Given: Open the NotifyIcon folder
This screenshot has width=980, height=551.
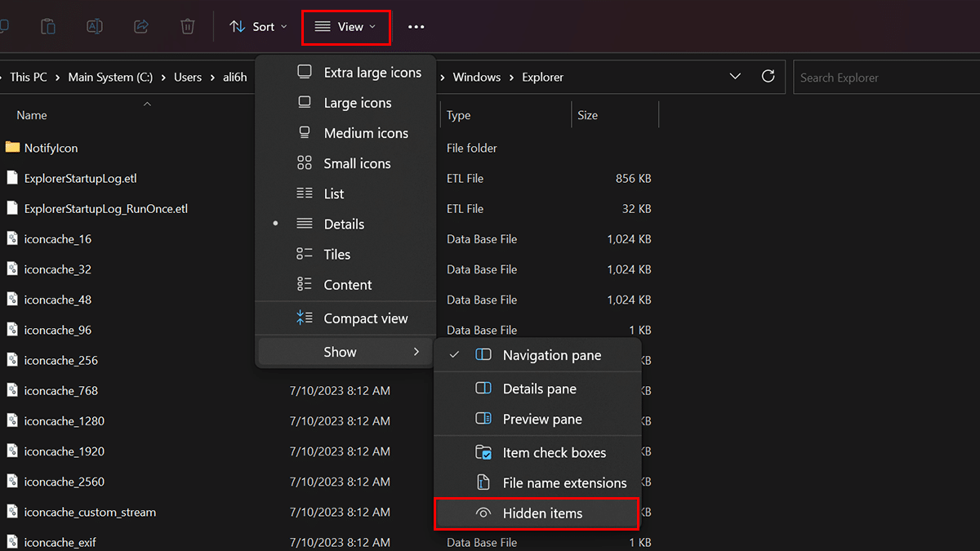Looking at the screenshot, I should [x=51, y=148].
